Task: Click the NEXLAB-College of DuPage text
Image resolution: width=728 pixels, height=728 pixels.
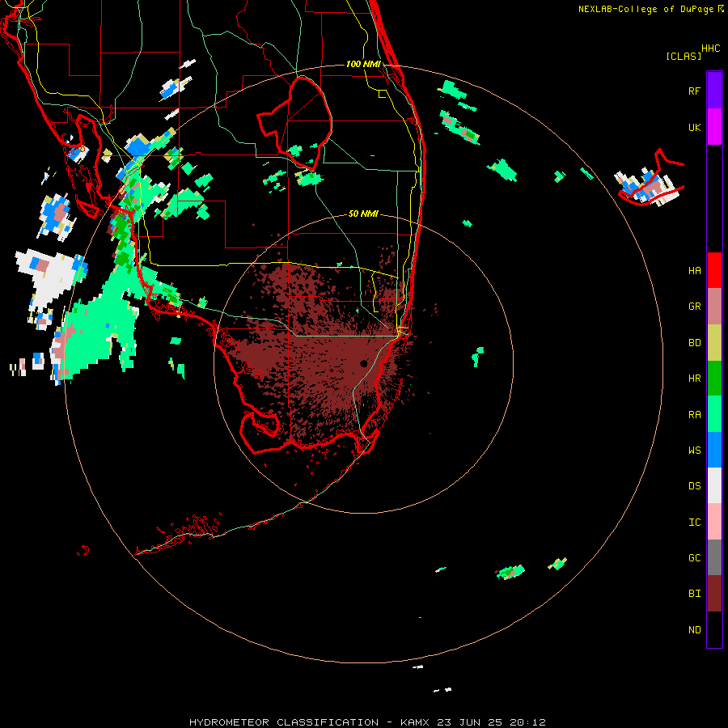Action: tap(645, 9)
